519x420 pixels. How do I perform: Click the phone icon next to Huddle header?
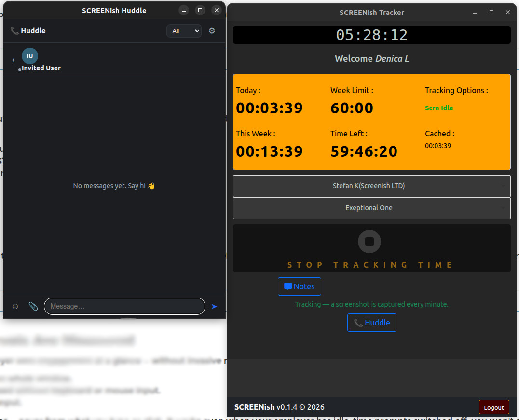[14, 31]
